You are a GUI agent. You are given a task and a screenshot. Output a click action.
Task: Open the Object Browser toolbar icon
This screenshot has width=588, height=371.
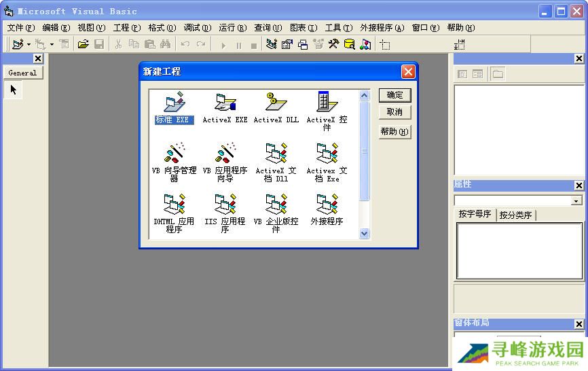point(318,44)
